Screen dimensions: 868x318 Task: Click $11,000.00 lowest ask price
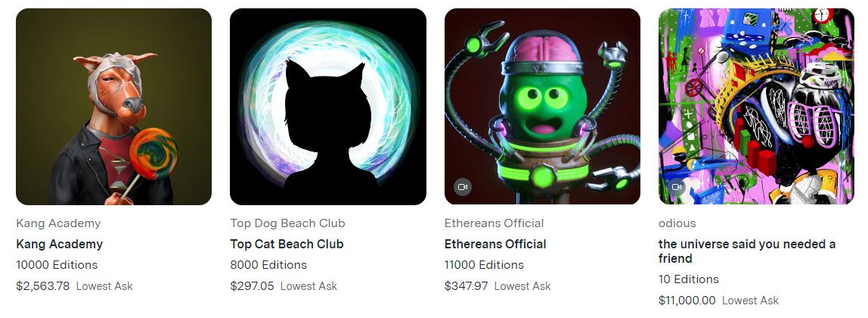click(687, 301)
